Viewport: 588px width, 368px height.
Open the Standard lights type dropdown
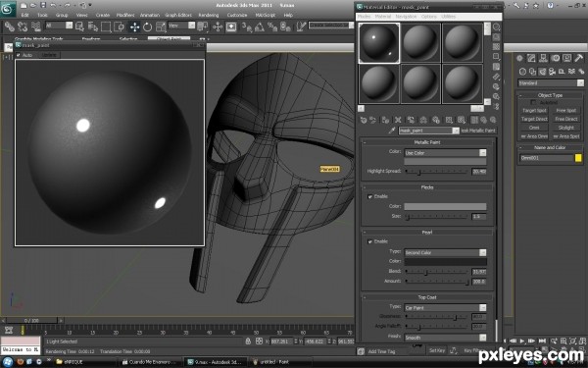[x=551, y=83]
